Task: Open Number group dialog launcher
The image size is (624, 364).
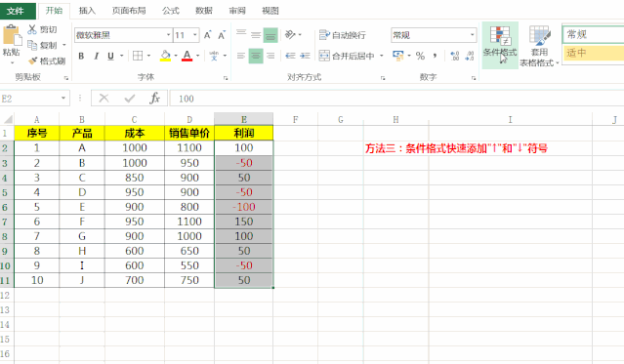Action: tap(474, 78)
